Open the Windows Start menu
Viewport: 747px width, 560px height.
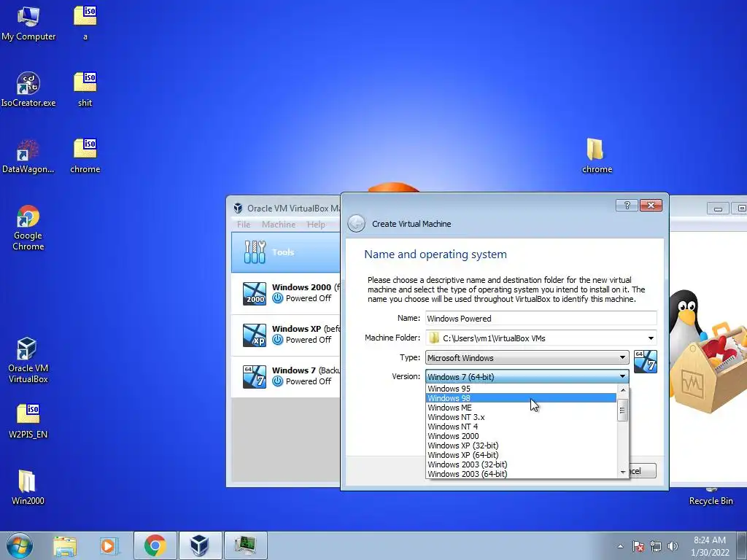[x=20, y=545]
